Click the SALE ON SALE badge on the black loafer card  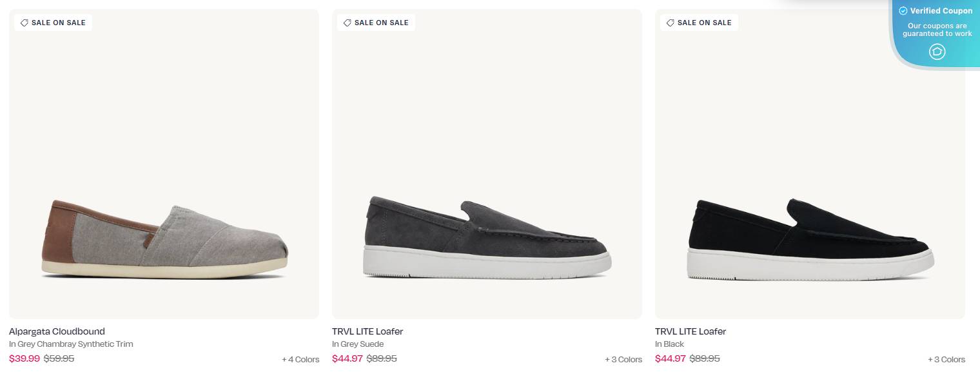pyautogui.click(x=699, y=23)
